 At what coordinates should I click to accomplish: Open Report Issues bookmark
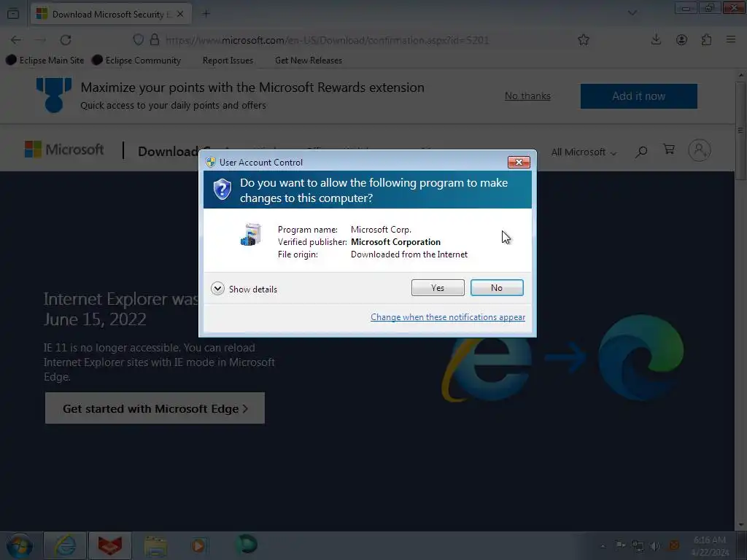coord(228,61)
